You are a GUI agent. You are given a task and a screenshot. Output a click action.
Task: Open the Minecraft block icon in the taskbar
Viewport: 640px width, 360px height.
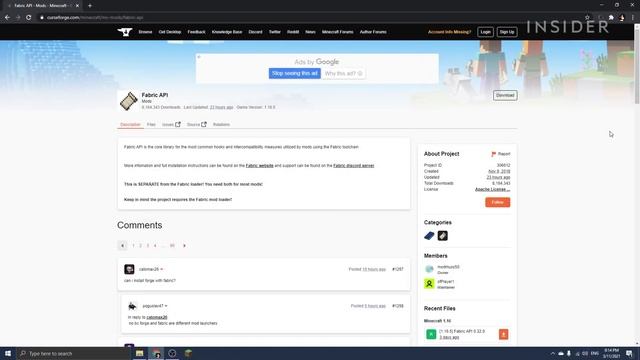(188, 353)
